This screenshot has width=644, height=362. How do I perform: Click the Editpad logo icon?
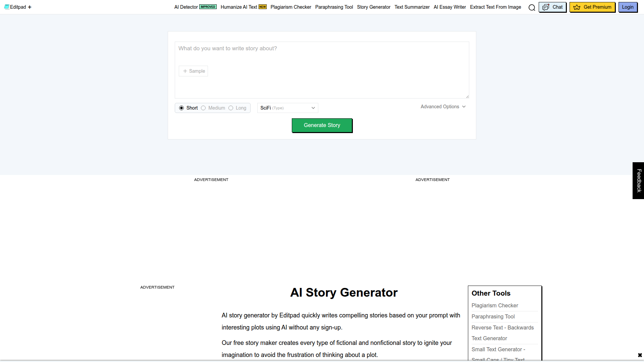pyautogui.click(x=7, y=7)
